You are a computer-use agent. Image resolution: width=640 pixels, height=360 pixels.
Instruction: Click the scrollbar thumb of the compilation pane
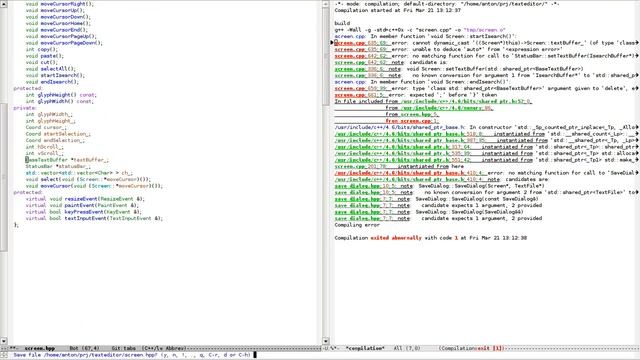click(x=326, y=56)
